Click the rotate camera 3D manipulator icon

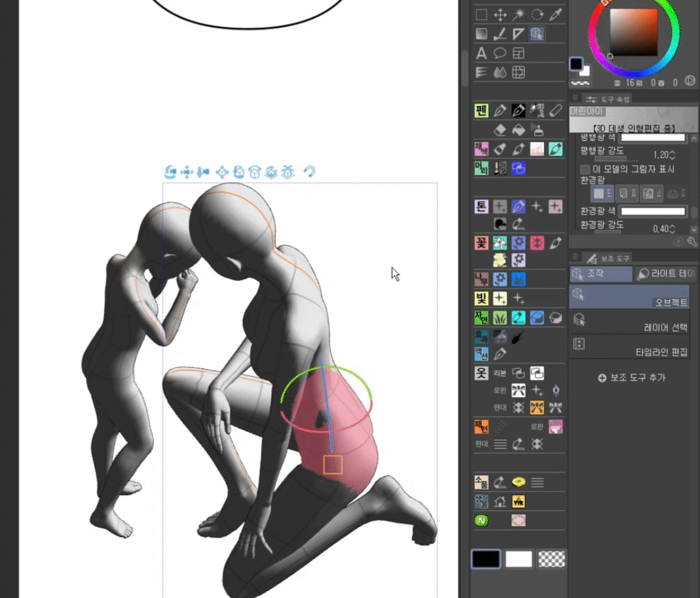point(170,172)
